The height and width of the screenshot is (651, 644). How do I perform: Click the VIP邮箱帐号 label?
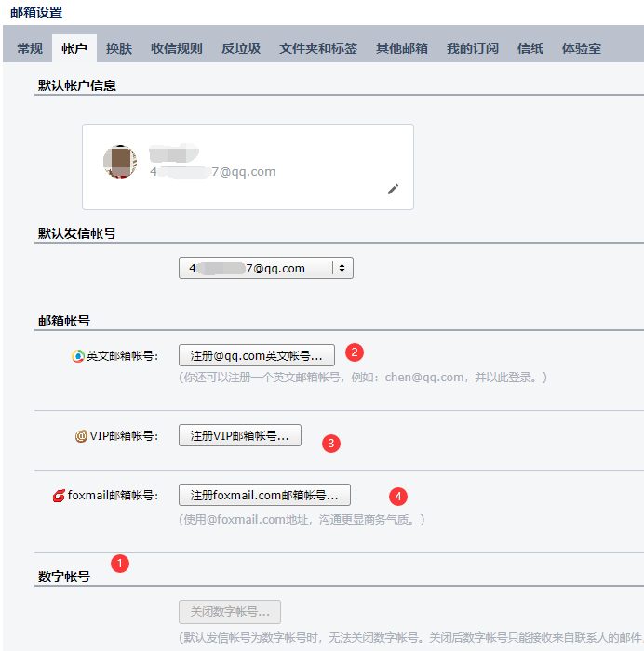click(x=124, y=436)
